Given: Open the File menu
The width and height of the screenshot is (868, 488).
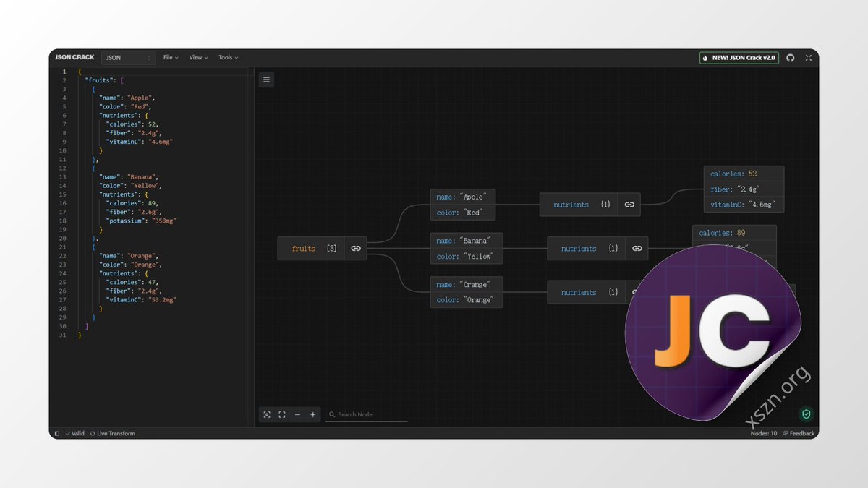Looking at the screenshot, I should pyautogui.click(x=171, y=58).
